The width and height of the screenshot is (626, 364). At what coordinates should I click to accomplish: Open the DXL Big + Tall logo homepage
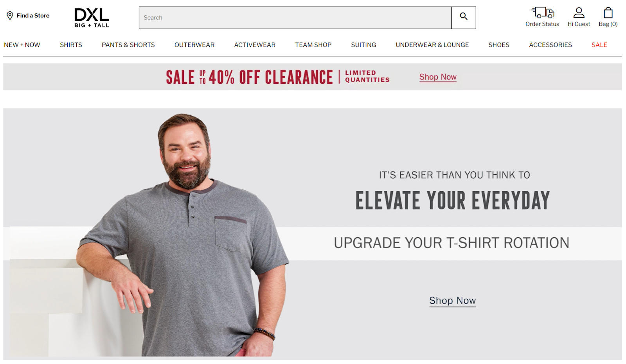point(92,18)
